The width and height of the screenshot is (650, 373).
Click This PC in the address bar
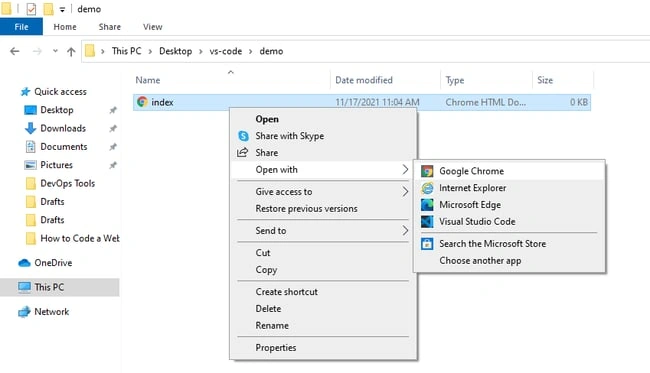[x=126, y=51]
